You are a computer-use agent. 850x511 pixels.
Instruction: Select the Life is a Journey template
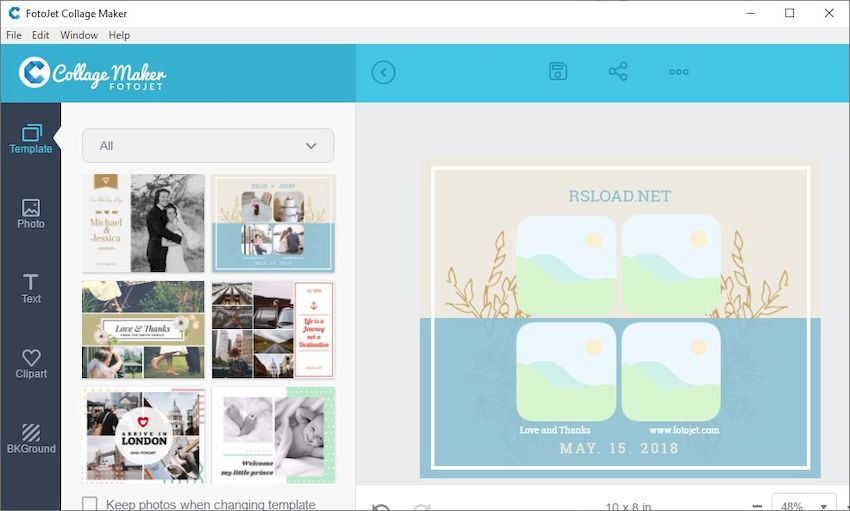(273, 329)
